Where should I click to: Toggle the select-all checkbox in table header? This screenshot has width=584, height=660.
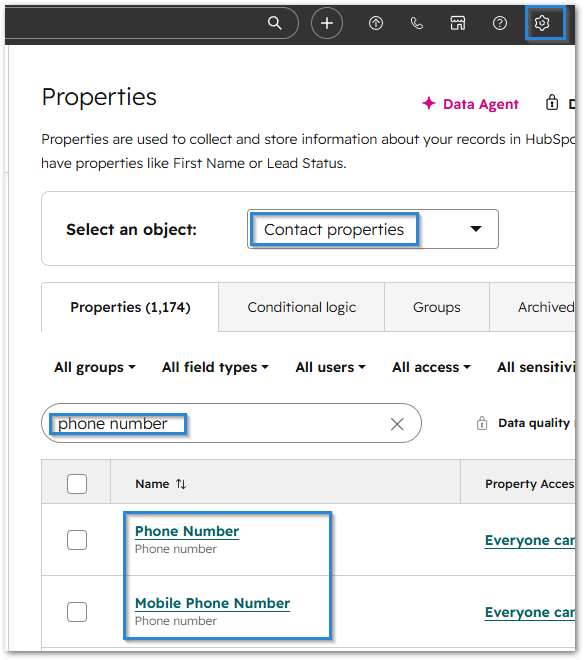(77, 484)
